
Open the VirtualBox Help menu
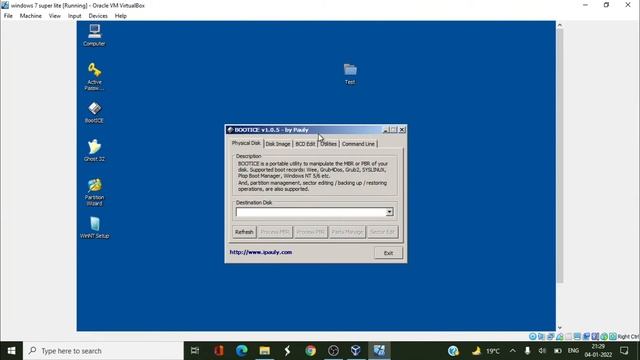pyautogui.click(x=120, y=16)
